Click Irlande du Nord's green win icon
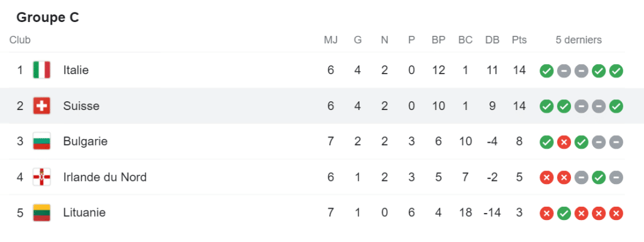 click(x=599, y=178)
